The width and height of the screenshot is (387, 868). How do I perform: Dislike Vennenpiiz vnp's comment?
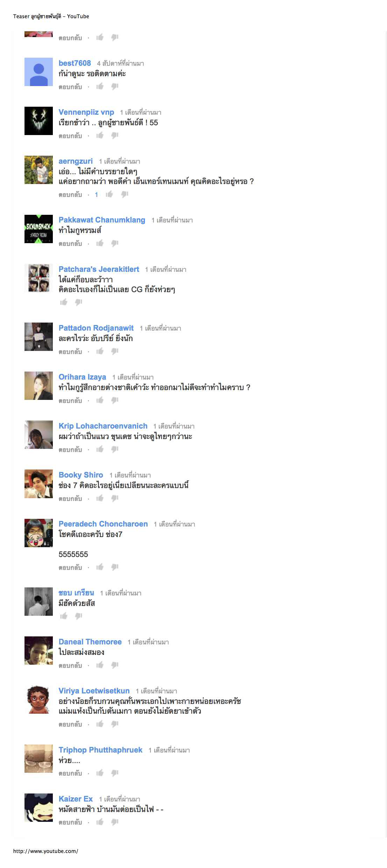tap(115, 135)
